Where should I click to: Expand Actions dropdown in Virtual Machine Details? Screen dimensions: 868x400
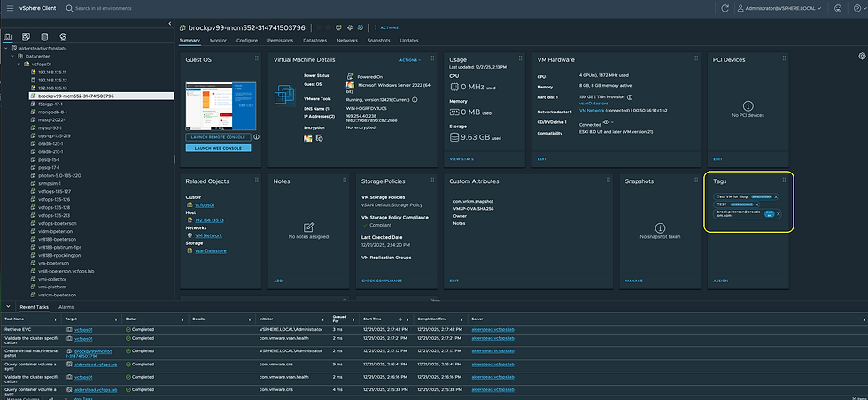(x=411, y=60)
